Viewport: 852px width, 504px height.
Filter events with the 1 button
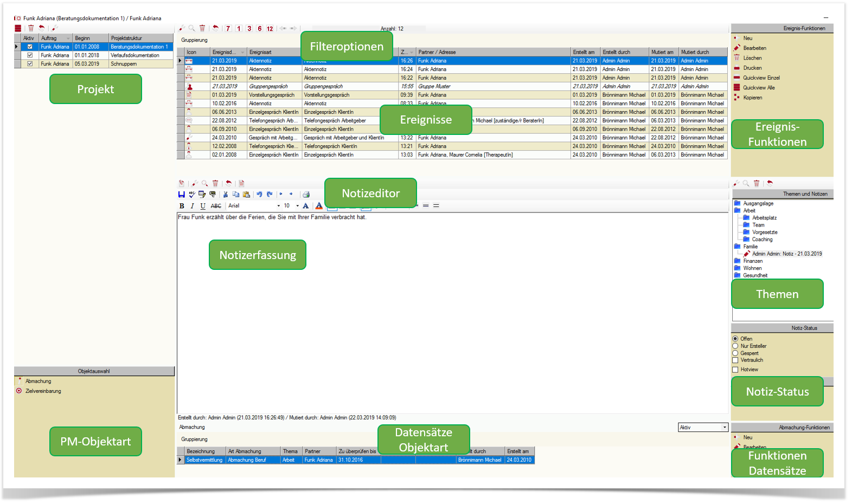239,29
